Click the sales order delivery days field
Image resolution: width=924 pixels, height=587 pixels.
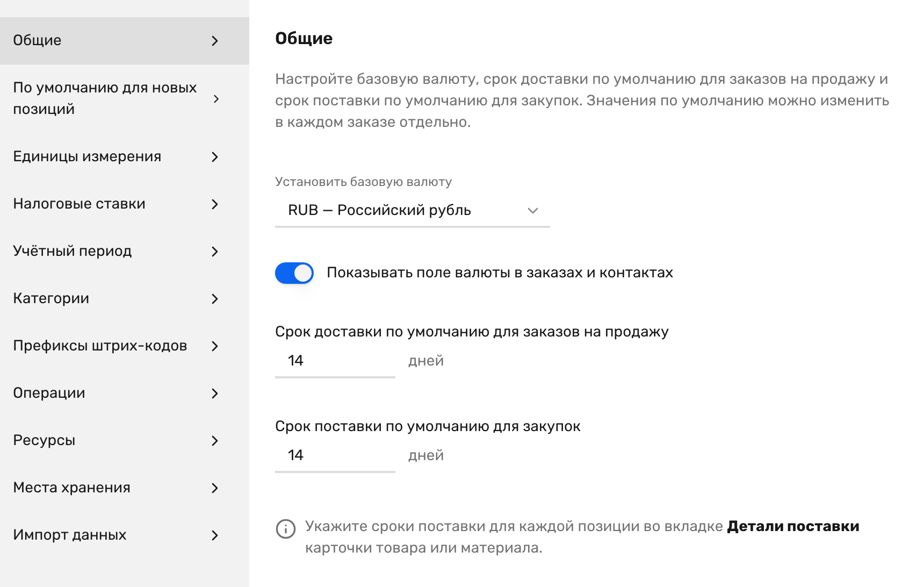tap(335, 361)
